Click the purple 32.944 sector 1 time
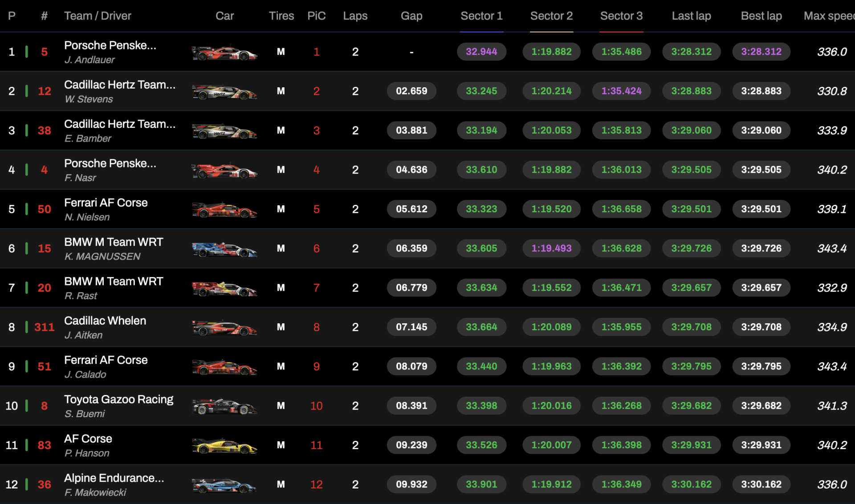This screenshot has height=504, width=855. pyautogui.click(x=481, y=52)
